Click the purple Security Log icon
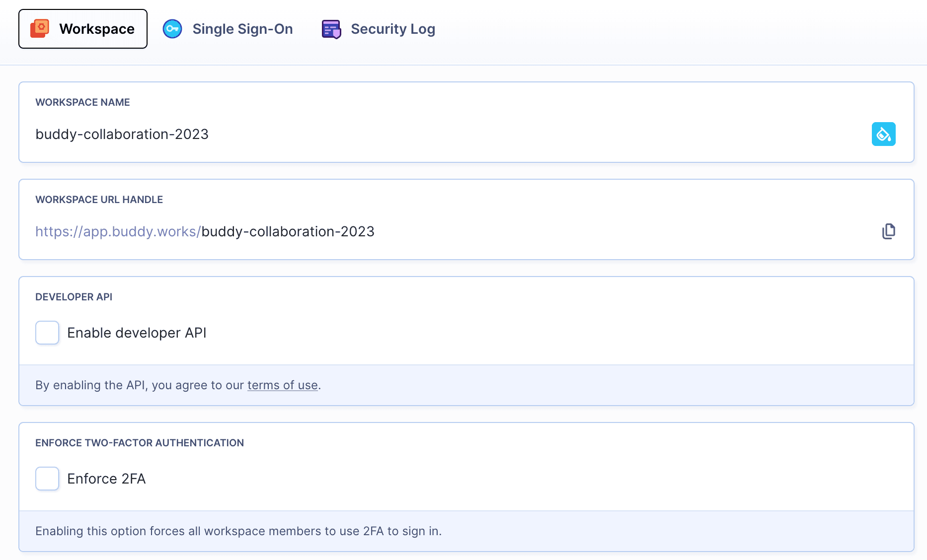Viewport: 927px width, 560px height. click(331, 28)
